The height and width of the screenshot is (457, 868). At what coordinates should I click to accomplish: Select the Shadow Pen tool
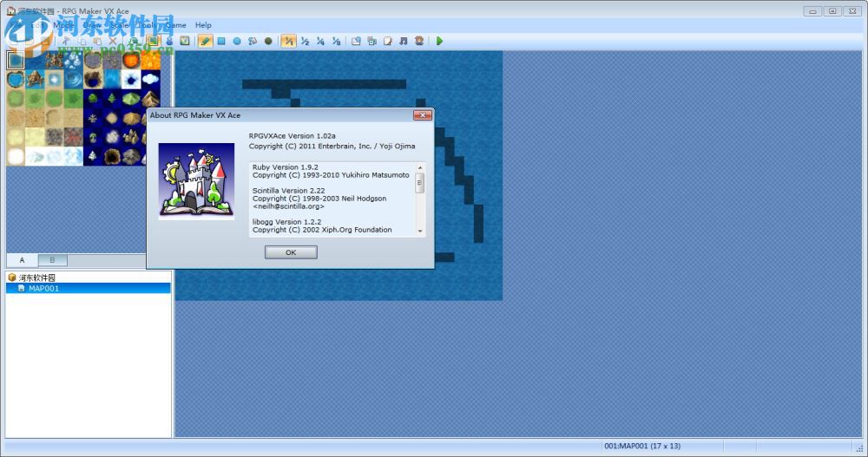coord(268,41)
